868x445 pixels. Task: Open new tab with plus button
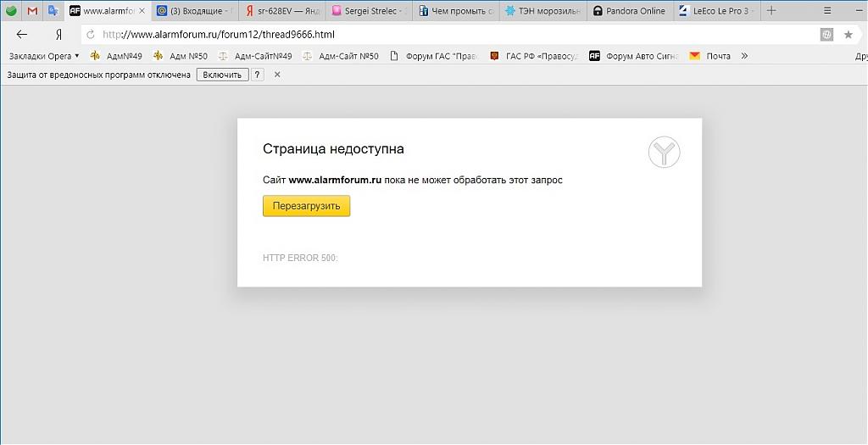coord(771,11)
